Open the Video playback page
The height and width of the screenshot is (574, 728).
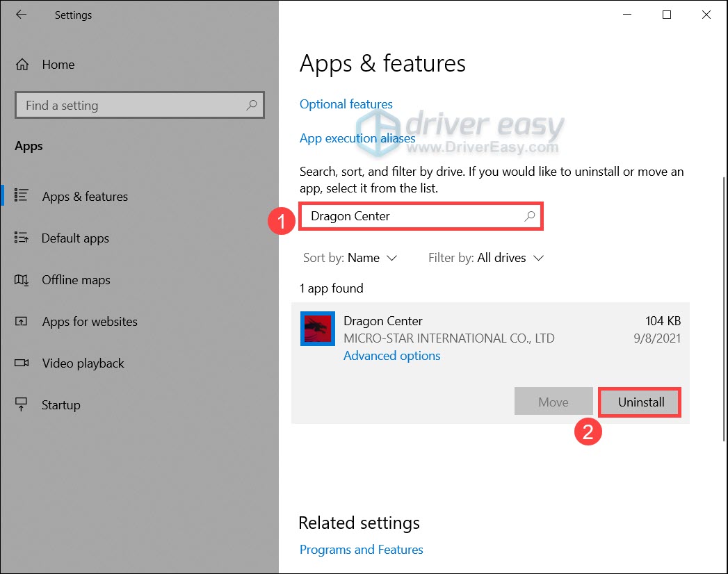(x=83, y=363)
